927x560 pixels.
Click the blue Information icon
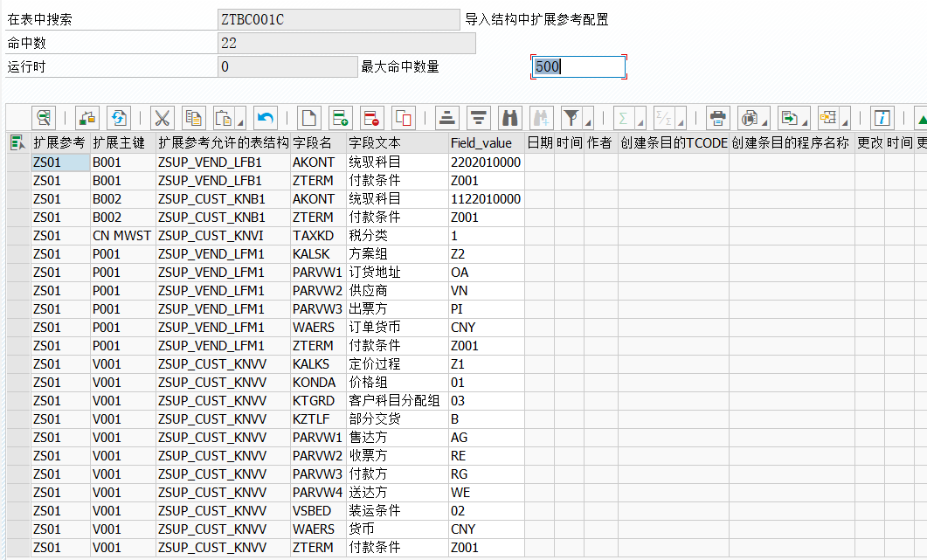pos(882,118)
